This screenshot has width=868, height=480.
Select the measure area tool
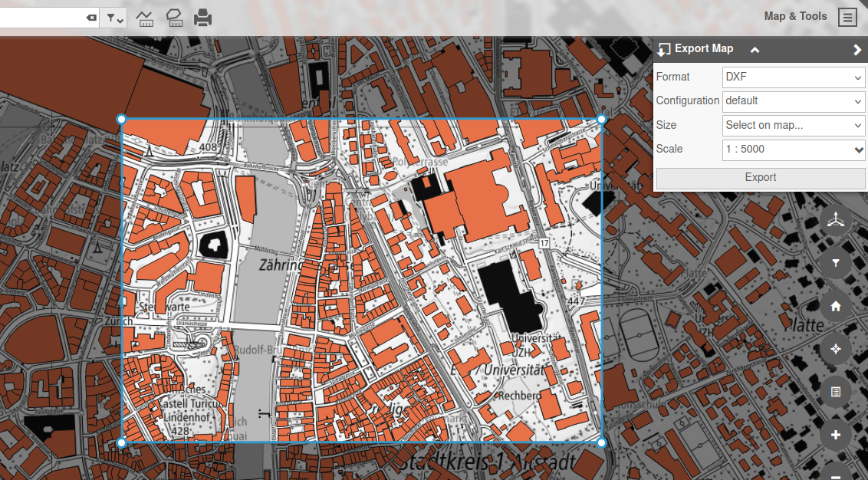[x=174, y=18]
